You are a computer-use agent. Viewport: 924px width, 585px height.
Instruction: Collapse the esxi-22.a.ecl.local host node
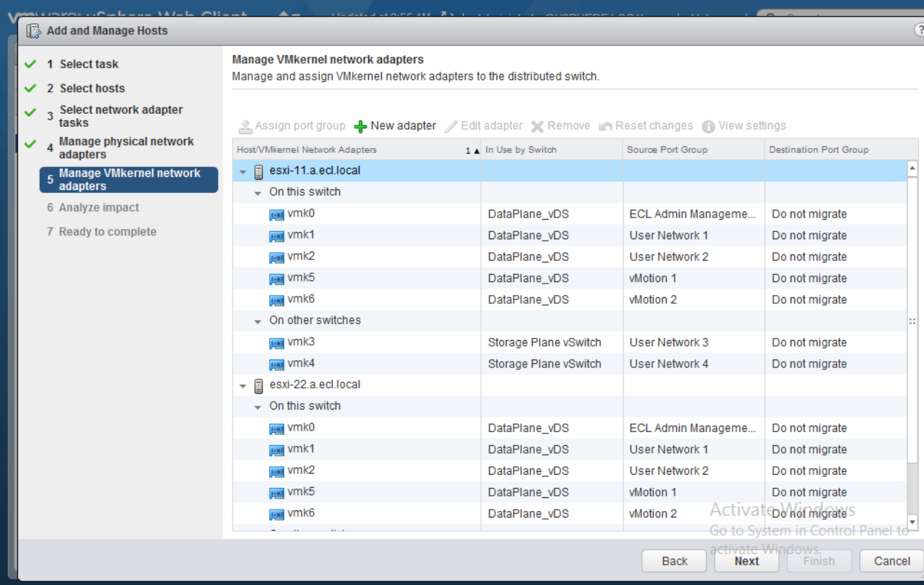point(244,386)
